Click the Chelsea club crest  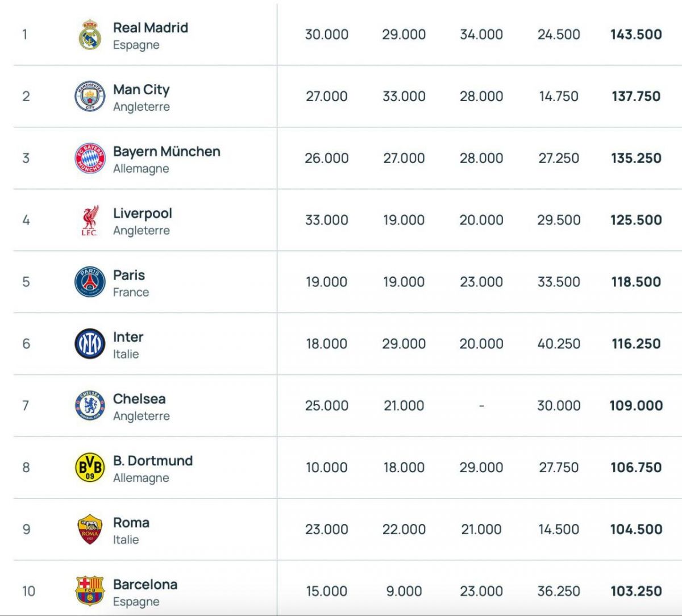[x=90, y=406]
